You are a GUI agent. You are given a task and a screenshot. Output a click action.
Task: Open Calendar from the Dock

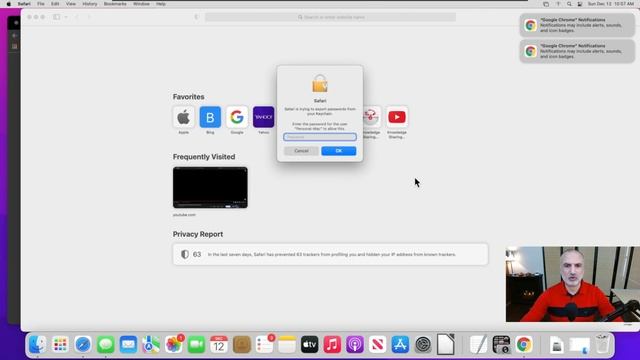[219, 344]
